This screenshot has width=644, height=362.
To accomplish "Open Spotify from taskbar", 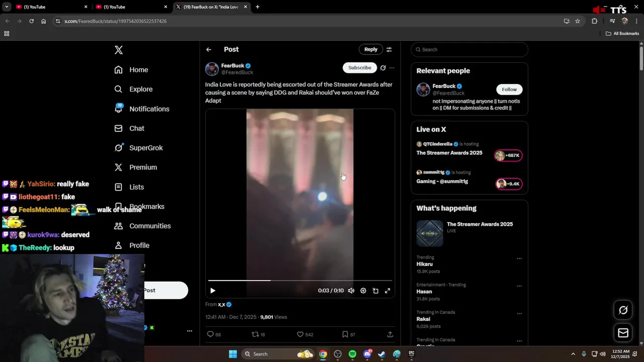I will tap(352, 354).
